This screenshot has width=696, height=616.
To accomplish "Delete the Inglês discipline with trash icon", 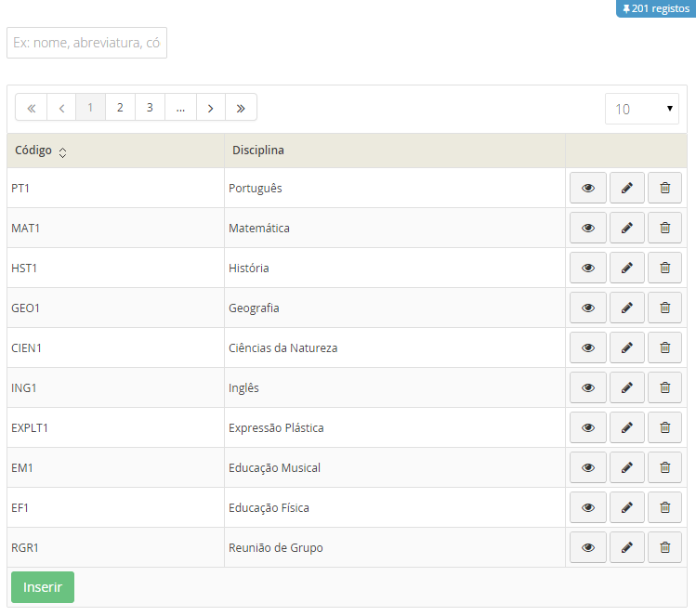I will pyautogui.click(x=664, y=387).
